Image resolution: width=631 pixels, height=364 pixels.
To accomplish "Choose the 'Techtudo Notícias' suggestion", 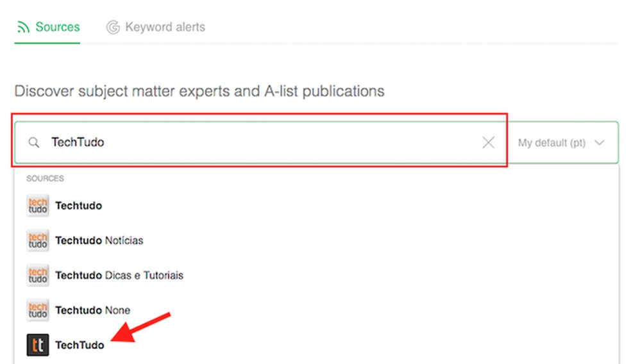I will point(99,240).
